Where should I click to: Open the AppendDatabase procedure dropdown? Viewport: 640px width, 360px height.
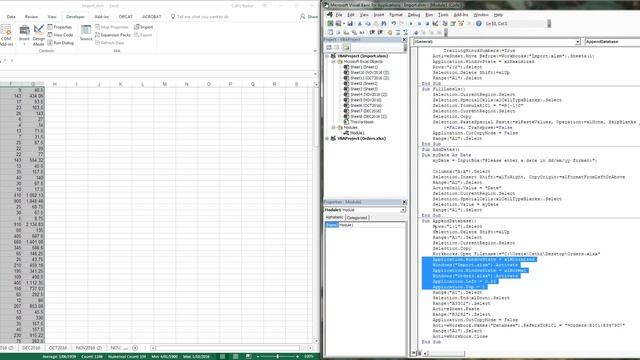(x=612, y=42)
